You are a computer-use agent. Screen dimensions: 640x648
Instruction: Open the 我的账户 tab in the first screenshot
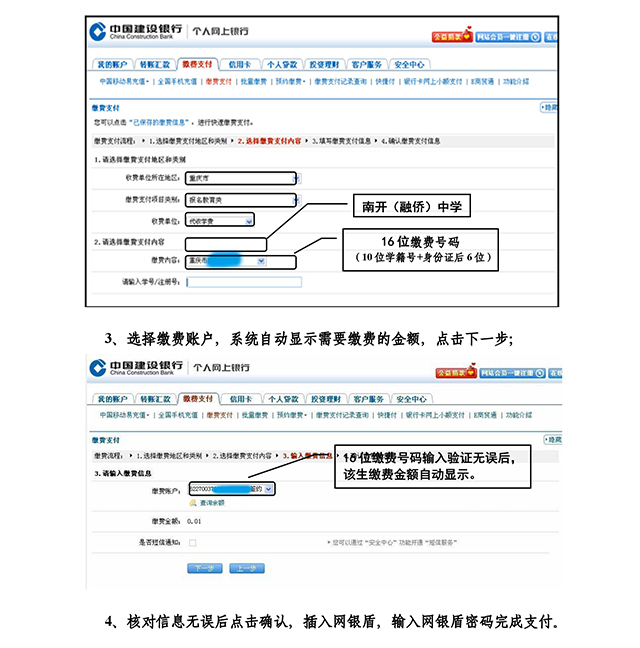pyautogui.click(x=112, y=64)
